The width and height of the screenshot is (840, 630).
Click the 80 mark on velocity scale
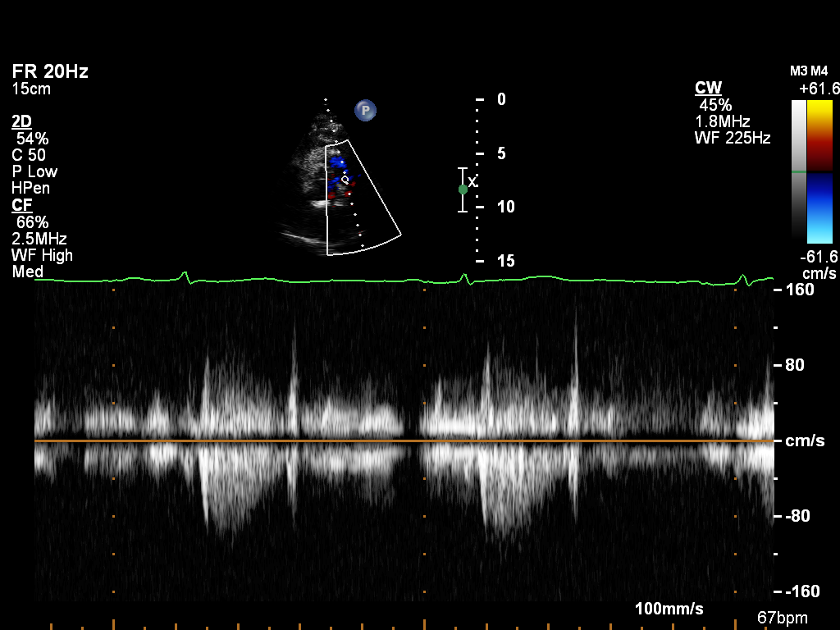click(794, 365)
